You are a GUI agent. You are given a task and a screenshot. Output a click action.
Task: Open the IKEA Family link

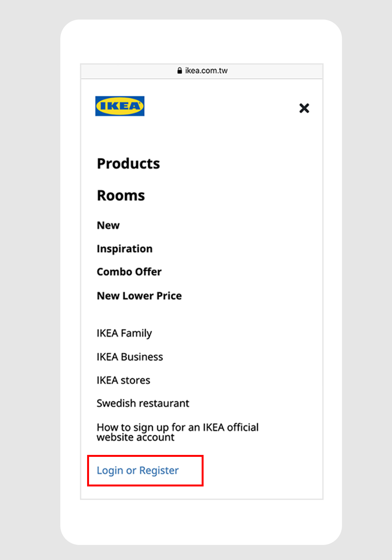coord(124,333)
